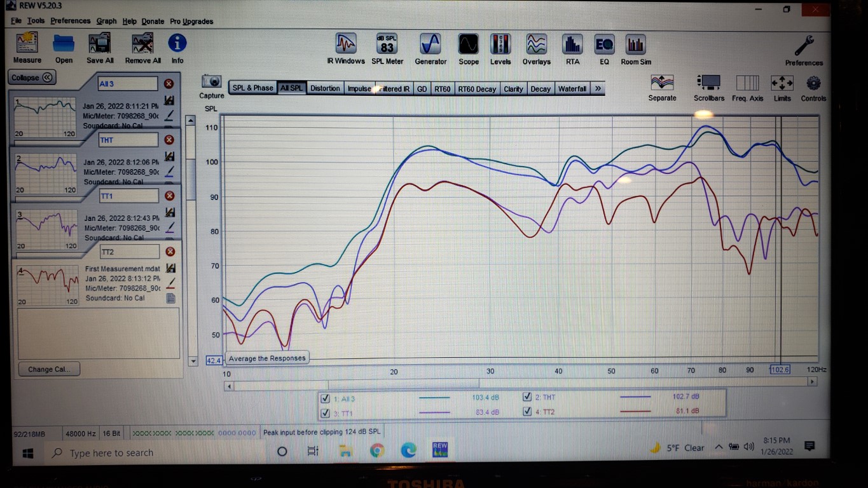Click the Capture camera icon
Screen dimensions: 868x488
click(x=211, y=83)
